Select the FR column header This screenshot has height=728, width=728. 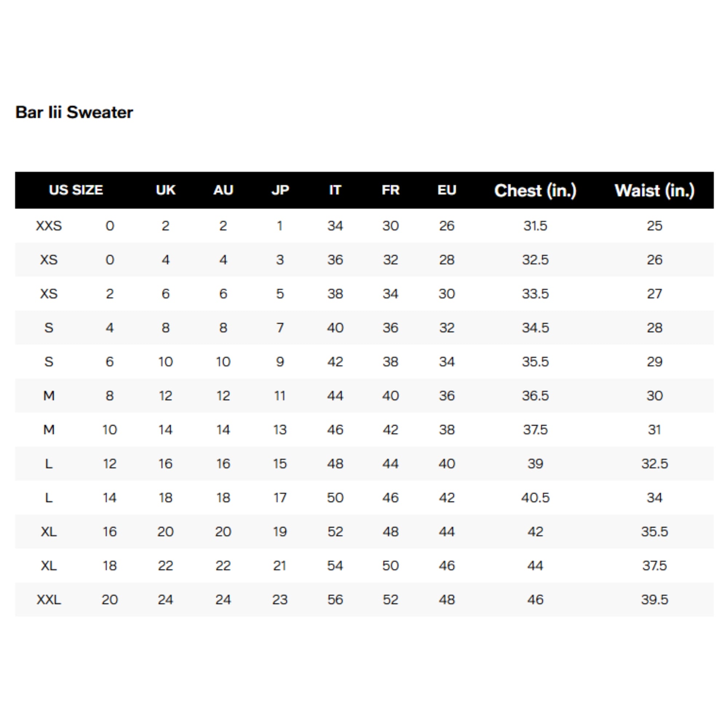tap(390, 190)
